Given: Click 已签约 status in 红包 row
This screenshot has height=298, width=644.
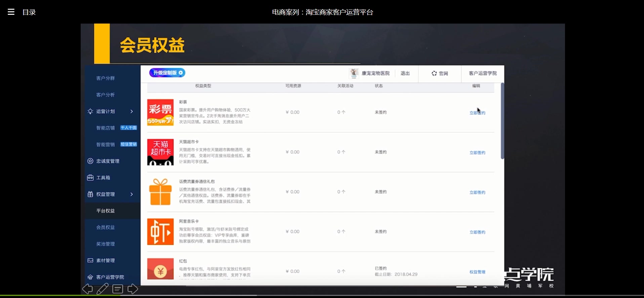Looking at the screenshot, I should point(381,268).
